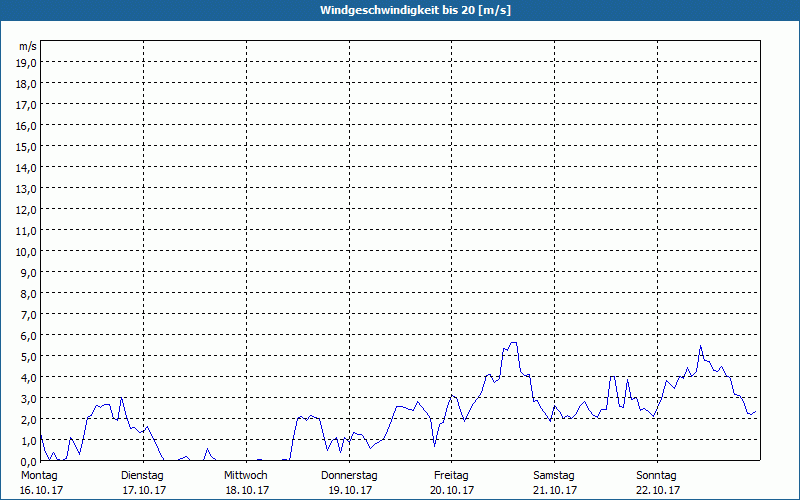Image resolution: width=800 pixels, height=500 pixels.
Task: Click the 15,0 y-axis label
Action: tap(26, 147)
